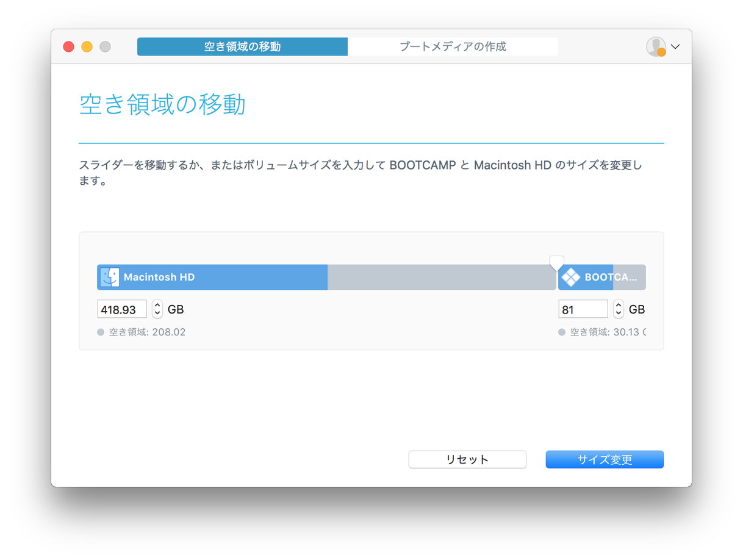
Task: Open the user account avatar icon
Action: coord(656,47)
